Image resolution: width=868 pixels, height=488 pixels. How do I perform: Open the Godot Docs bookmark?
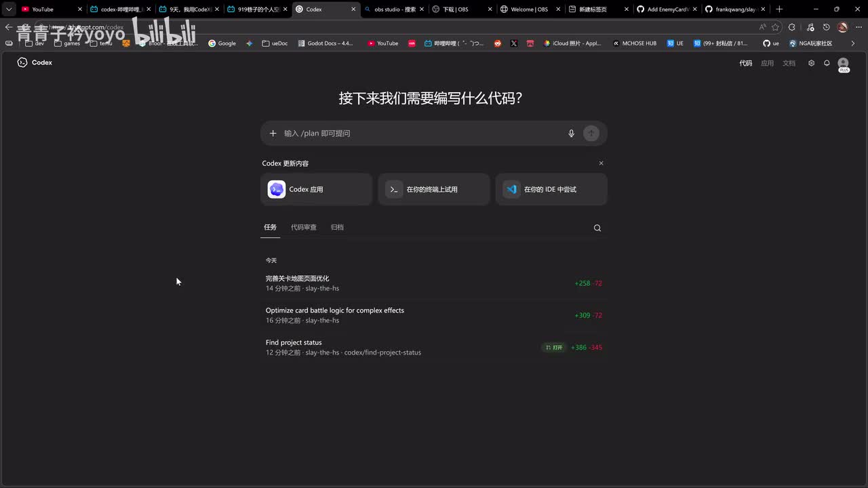pos(325,43)
